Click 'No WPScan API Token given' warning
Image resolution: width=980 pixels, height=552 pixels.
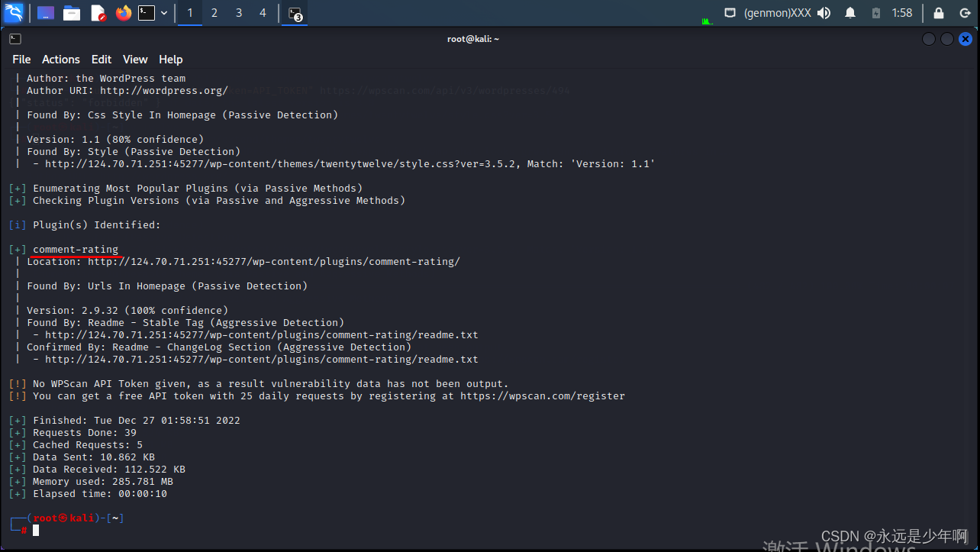[270, 384]
